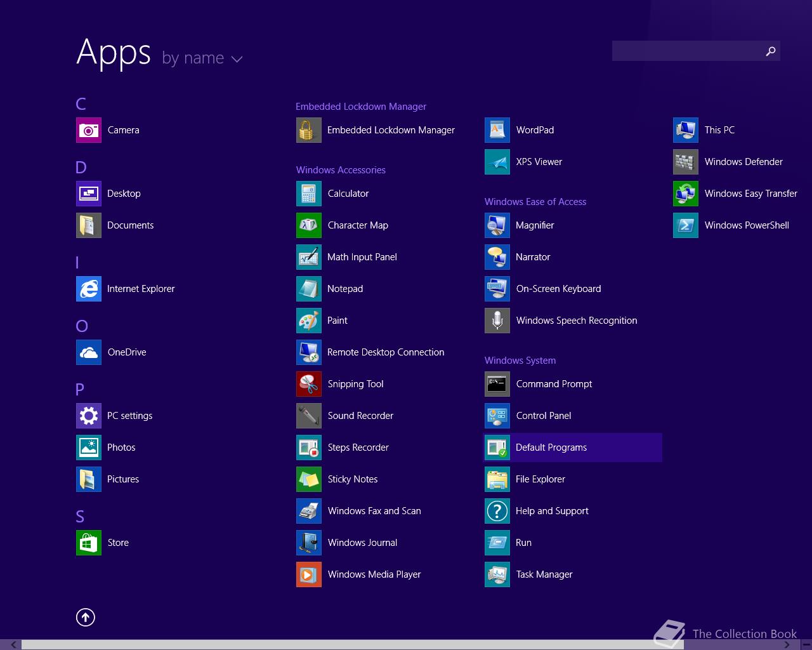Click the up arrow to return to Start
Viewport: 812px width, 650px height.
point(86,617)
